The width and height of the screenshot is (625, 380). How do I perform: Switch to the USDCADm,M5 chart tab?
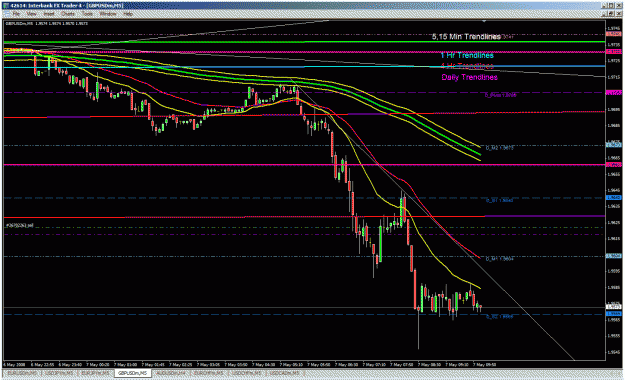(x=284, y=374)
